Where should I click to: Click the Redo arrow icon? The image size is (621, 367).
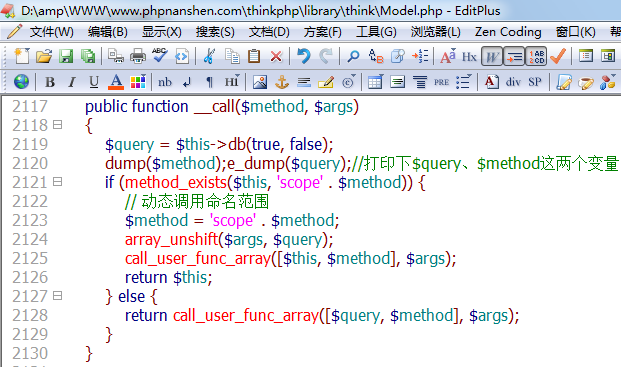pyautogui.click(x=326, y=56)
